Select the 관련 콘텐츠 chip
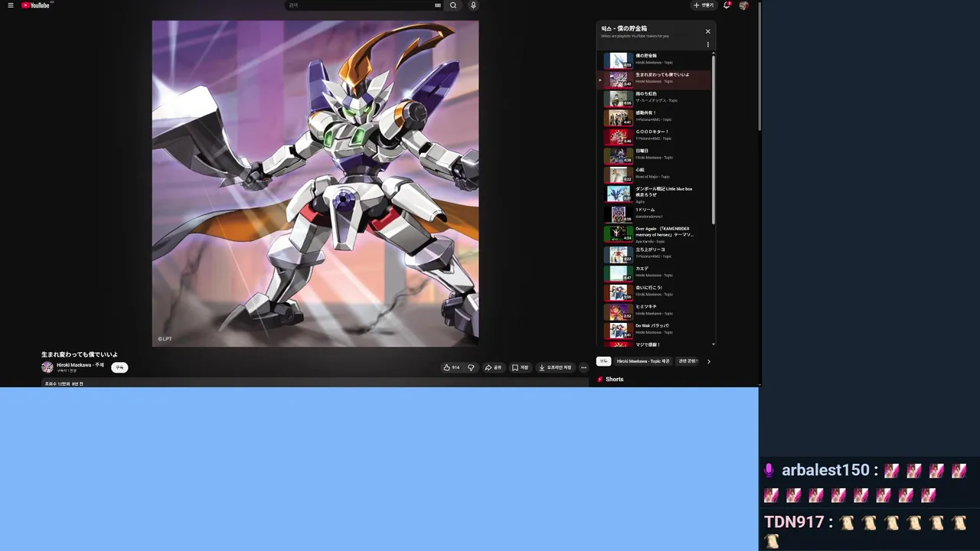The width and height of the screenshot is (980, 551). coord(688,361)
